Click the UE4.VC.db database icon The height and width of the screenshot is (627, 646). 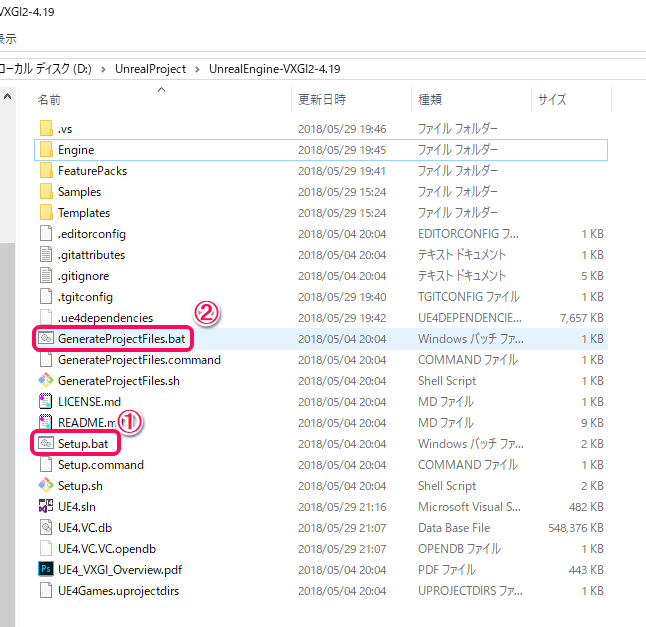tap(46, 528)
